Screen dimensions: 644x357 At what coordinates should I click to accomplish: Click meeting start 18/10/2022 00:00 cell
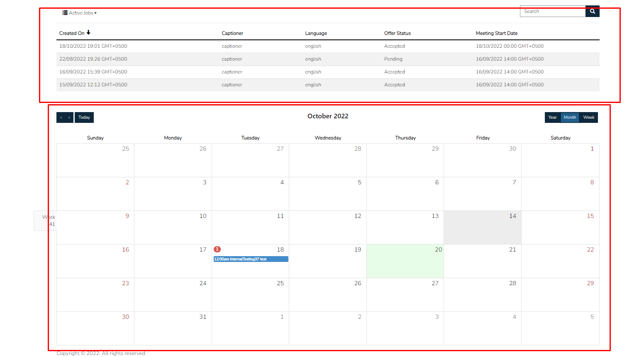tap(510, 46)
